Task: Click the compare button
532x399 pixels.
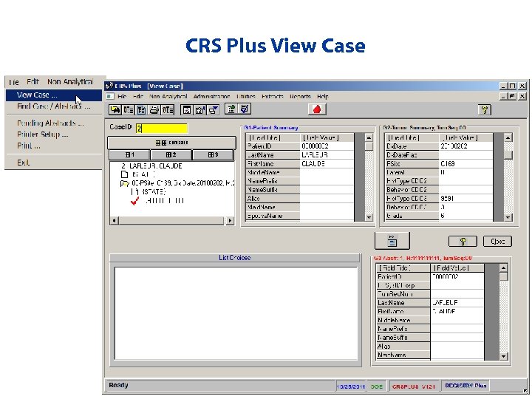Action: coord(171,143)
